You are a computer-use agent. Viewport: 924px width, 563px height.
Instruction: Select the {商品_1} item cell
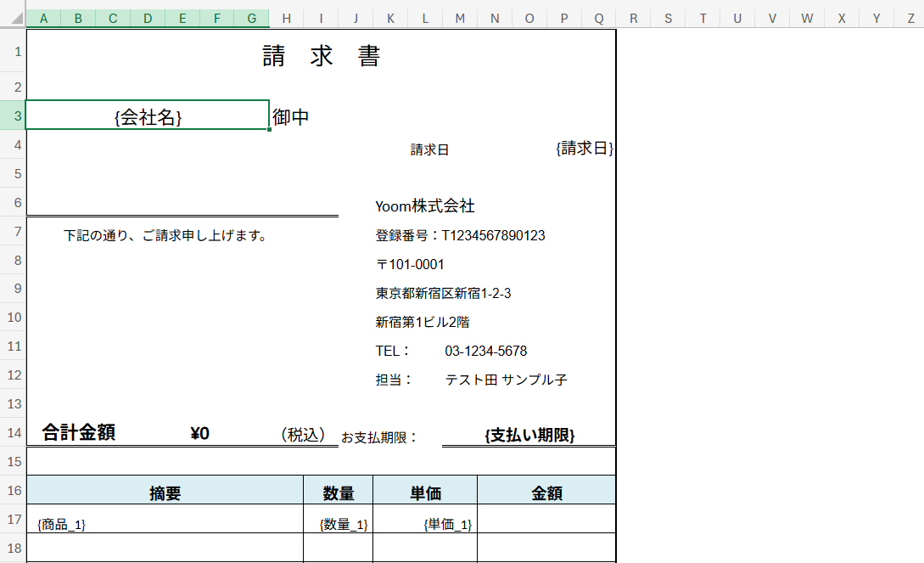62,525
